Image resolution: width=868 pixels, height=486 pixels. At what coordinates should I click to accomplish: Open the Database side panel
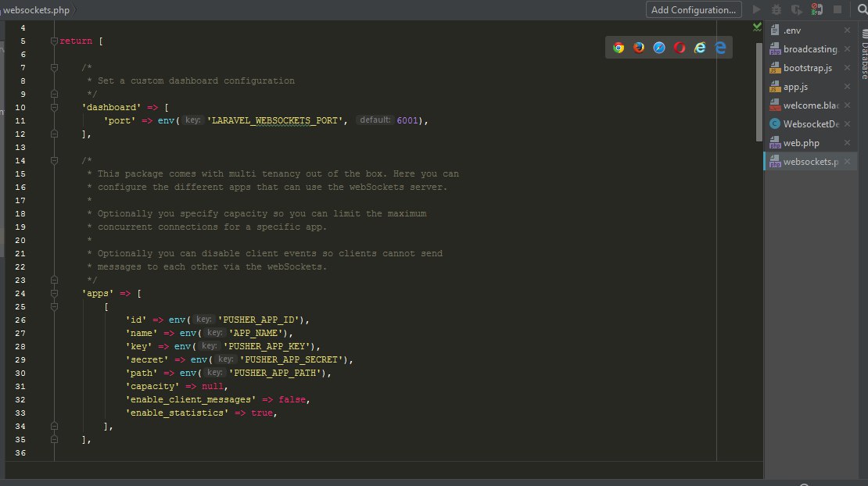864,54
